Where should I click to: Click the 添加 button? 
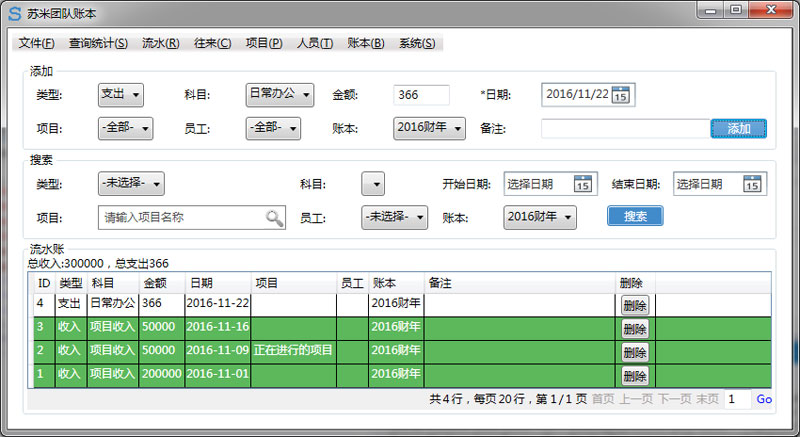click(738, 128)
